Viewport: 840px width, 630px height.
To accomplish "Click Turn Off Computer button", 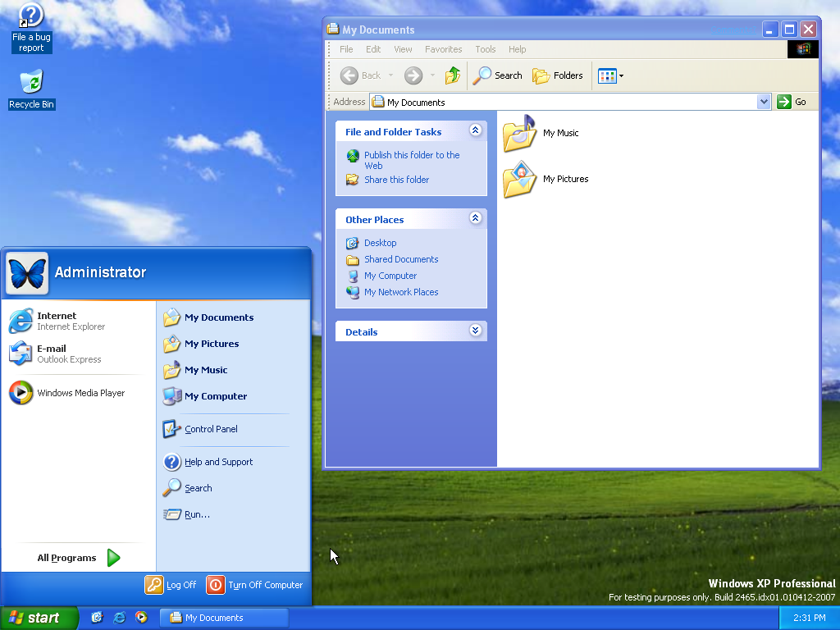I will (x=255, y=585).
